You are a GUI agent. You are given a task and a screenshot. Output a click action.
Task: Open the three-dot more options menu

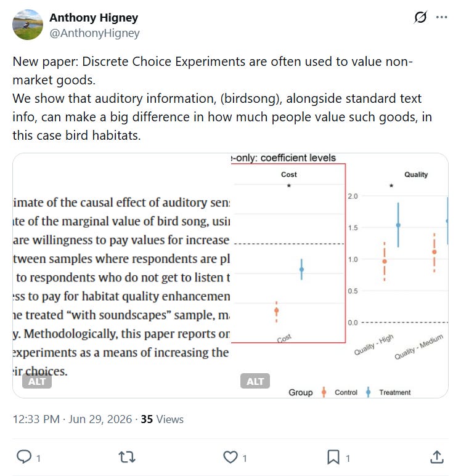tap(441, 17)
